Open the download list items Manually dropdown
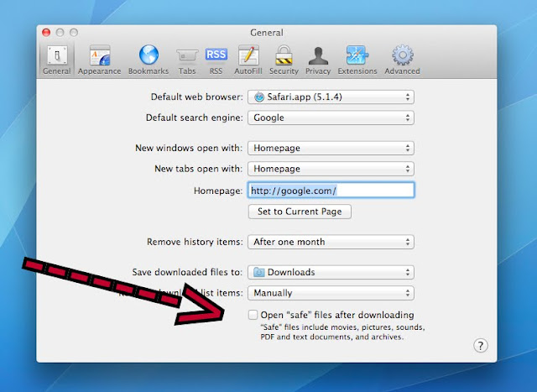537x392 pixels. pyautogui.click(x=331, y=293)
